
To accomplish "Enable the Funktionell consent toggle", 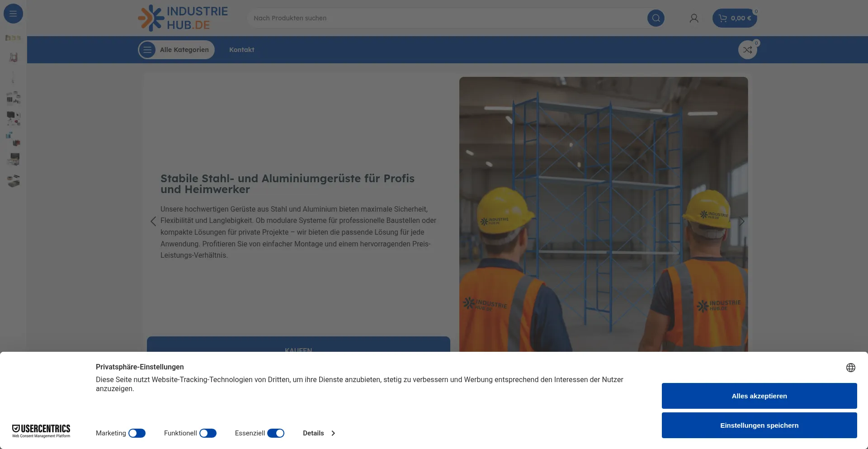I will click(x=208, y=433).
